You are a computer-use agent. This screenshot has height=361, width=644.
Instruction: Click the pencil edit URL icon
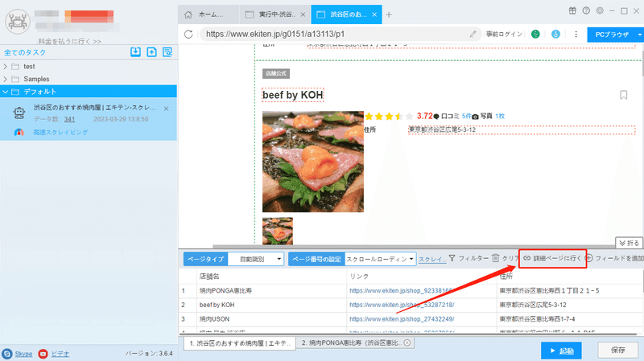click(x=473, y=34)
